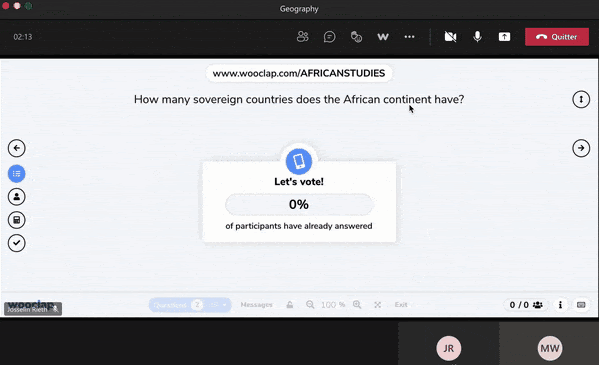
Task: Show the results chart icon
Action: (16, 220)
